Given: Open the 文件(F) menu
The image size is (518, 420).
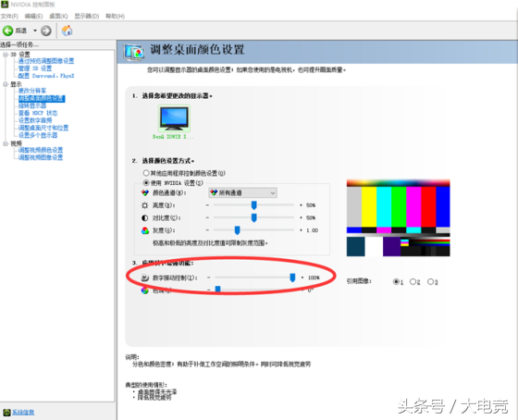Looking at the screenshot, I should click(9, 17).
